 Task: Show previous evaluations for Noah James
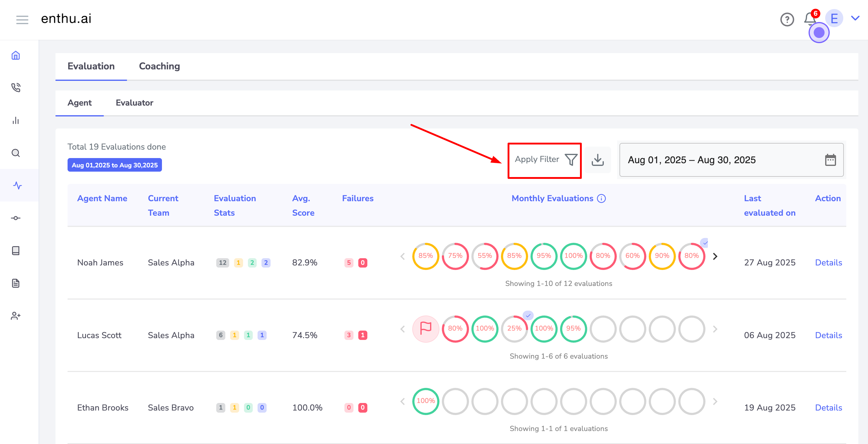tap(402, 256)
